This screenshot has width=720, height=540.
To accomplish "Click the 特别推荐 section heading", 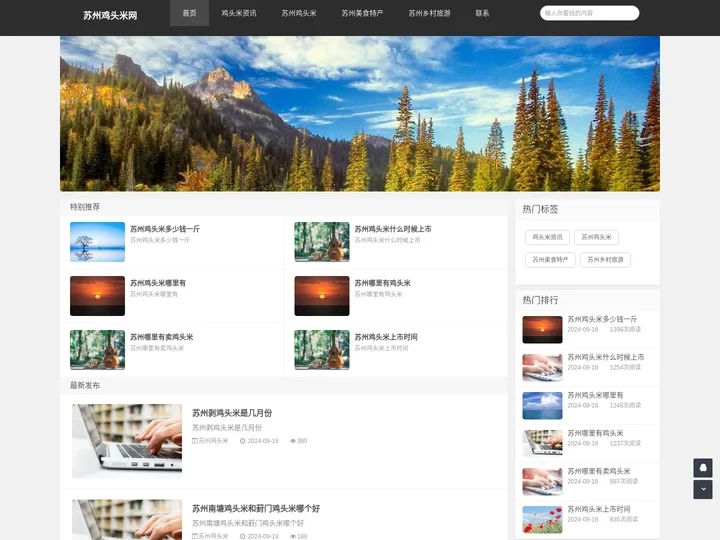I will (x=85, y=207).
